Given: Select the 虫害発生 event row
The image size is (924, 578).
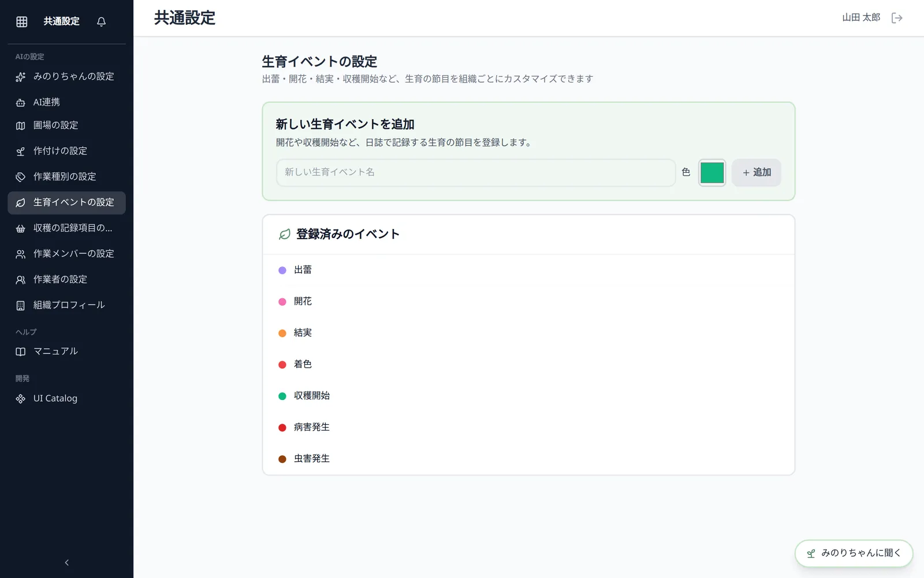Looking at the screenshot, I should (528, 459).
